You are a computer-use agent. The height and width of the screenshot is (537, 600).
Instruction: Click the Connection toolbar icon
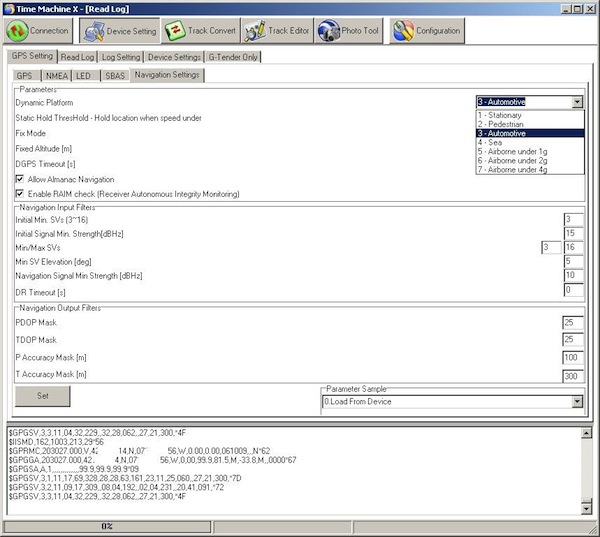tap(17, 31)
